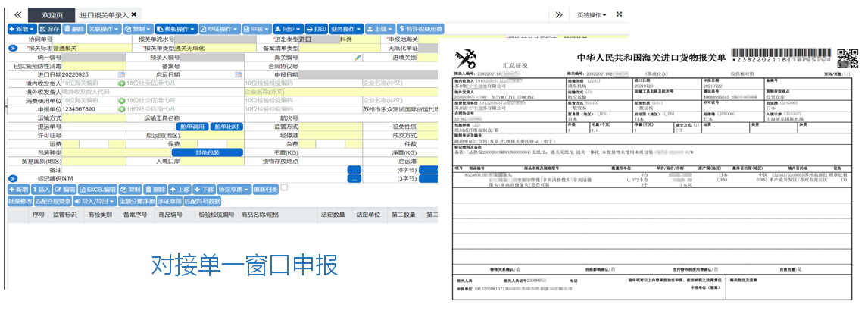
Task: Click the top toolbar 删除 button
Action: (74, 28)
